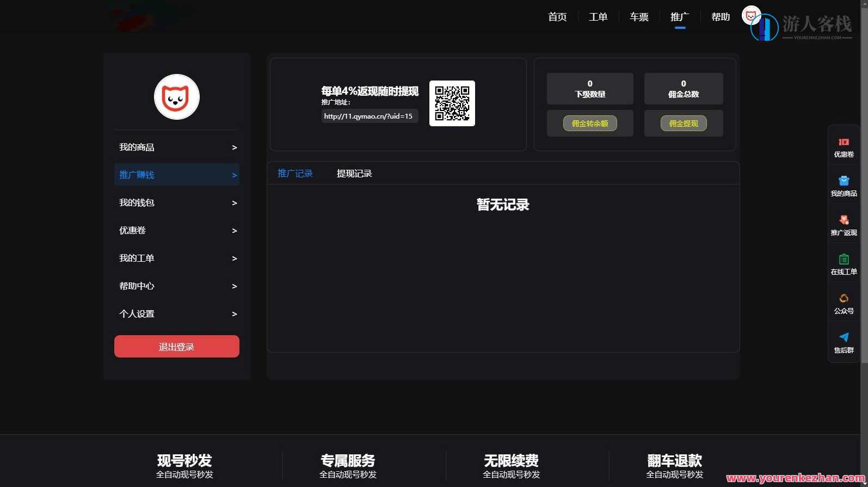Click 翻车退款 footer heading
This screenshot has height=487, width=868.
(674, 461)
